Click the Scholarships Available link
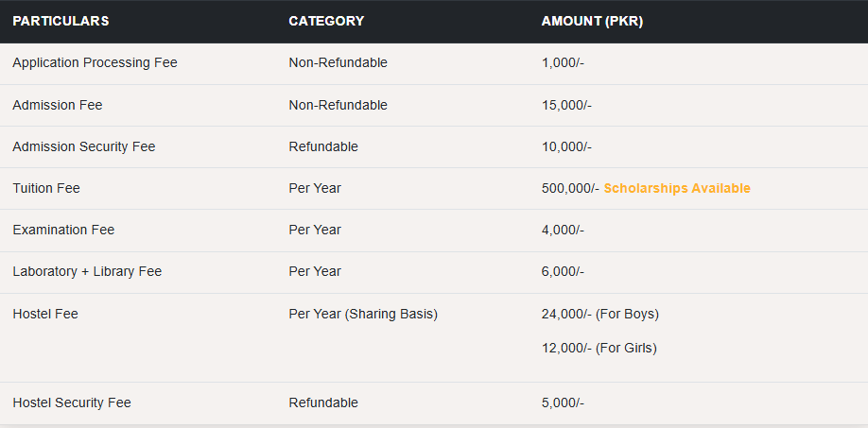The width and height of the screenshot is (868, 428). [677, 188]
